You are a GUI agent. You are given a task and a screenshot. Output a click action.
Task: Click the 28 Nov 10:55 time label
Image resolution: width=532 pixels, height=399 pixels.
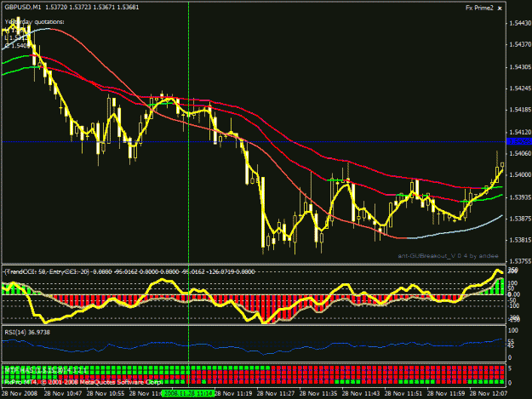(x=106, y=394)
